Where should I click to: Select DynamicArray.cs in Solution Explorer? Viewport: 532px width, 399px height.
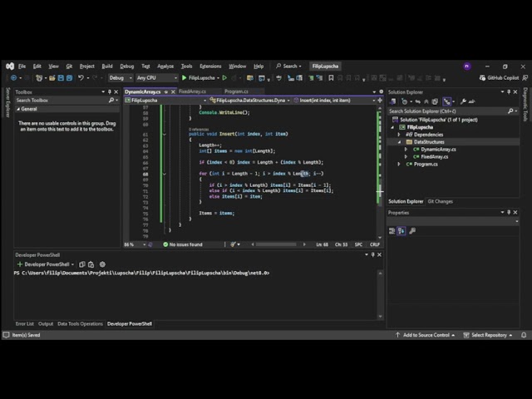[x=438, y=150]
